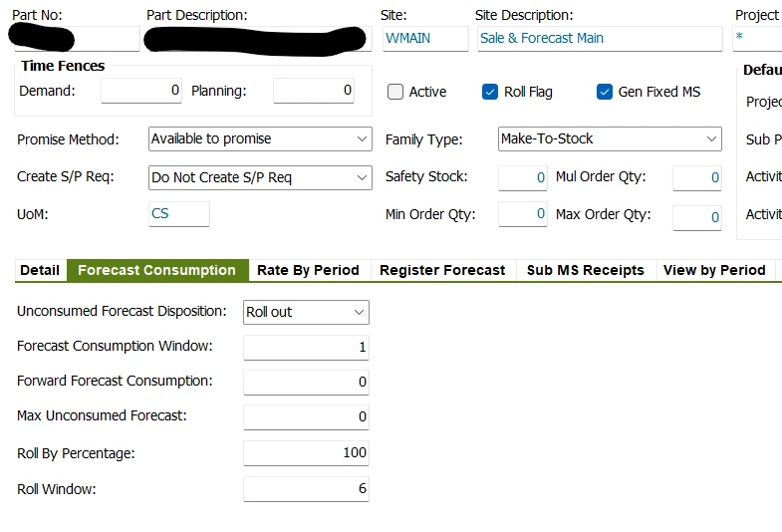Select the Sub MS Receipts tab
Viewport: 782px width, 532px height.
coord(586,270)
